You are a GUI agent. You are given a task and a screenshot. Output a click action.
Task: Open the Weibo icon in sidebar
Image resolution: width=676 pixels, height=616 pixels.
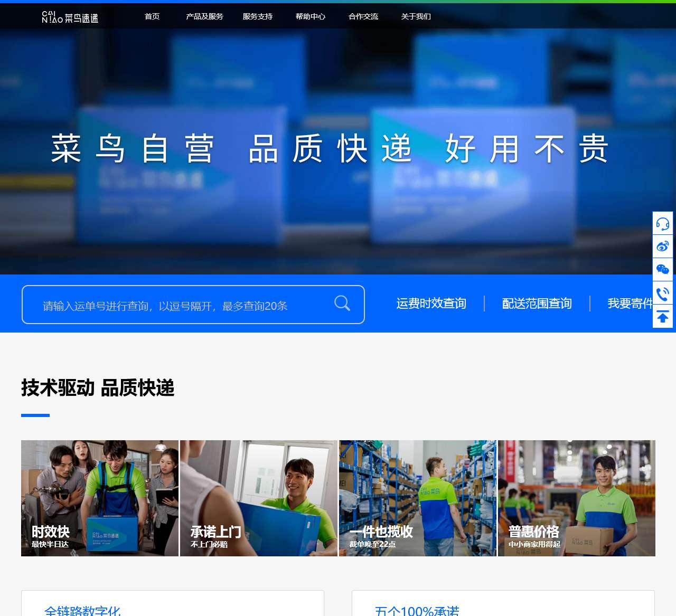click(663, 247)
